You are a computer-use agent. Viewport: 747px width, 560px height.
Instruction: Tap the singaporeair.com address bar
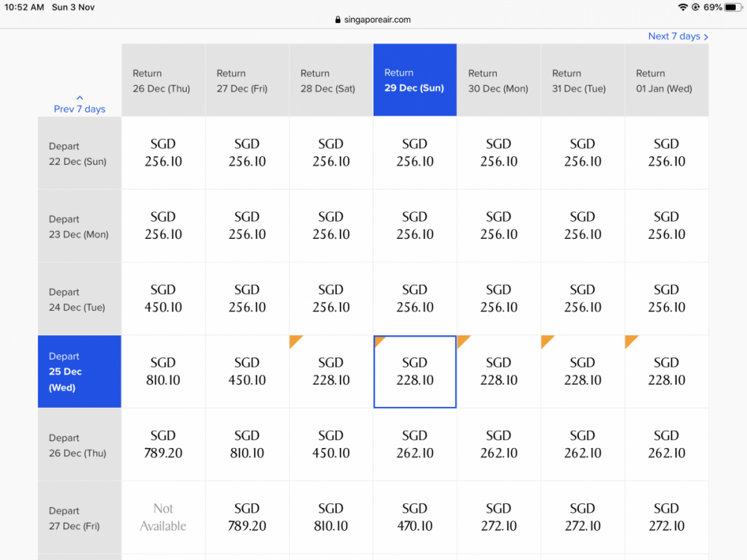click(373, 20)
